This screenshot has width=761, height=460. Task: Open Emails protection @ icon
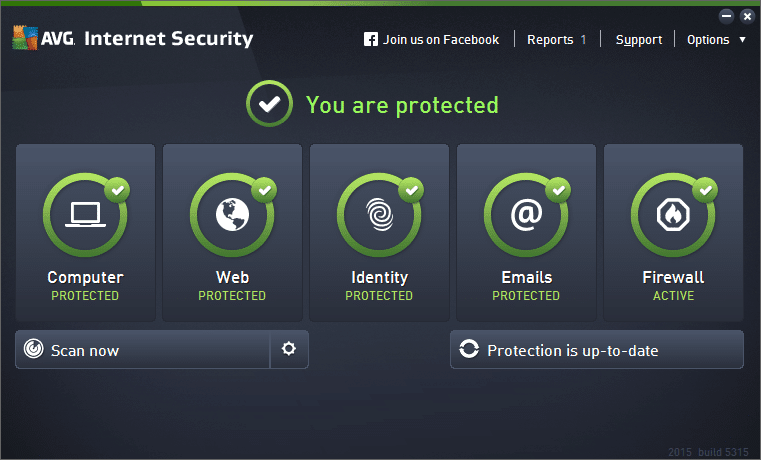pyautogui.click(x=526, y=215)
